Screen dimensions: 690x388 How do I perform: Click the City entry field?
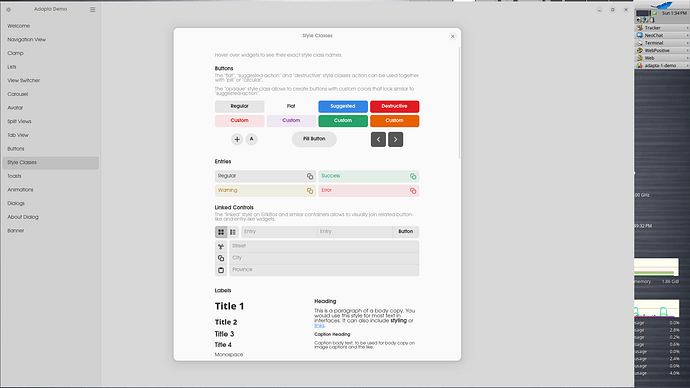(x=324, y=258)
